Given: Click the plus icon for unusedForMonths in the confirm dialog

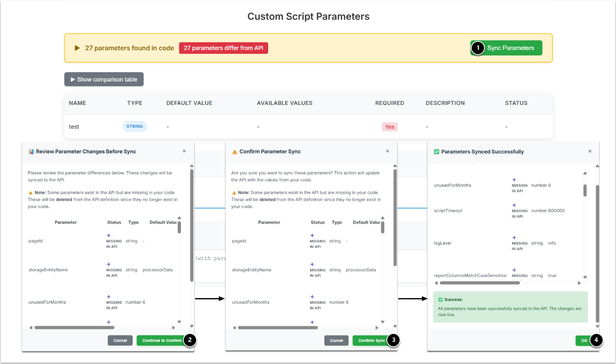Looking at the screenshot, I should 312,297.
